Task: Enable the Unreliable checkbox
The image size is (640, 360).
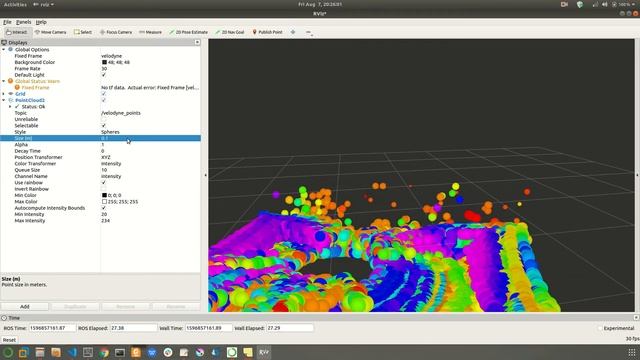Action: click(104, 119)
